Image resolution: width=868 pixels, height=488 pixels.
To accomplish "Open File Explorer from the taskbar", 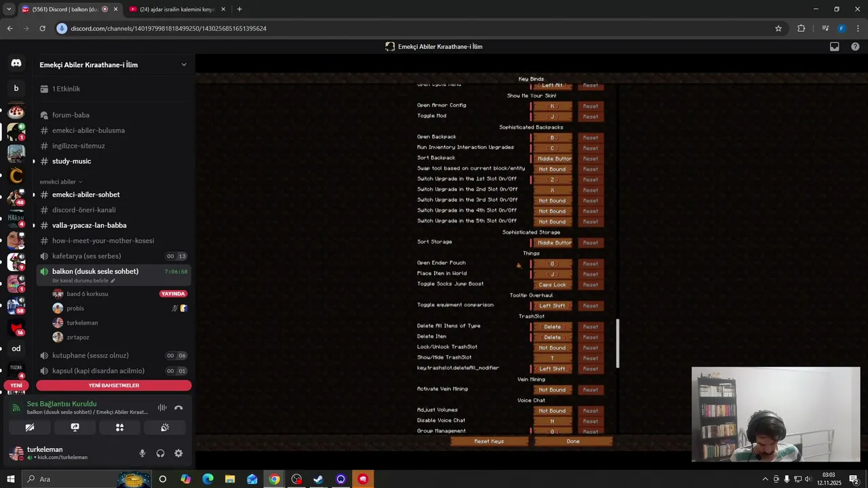I will 230,479.
